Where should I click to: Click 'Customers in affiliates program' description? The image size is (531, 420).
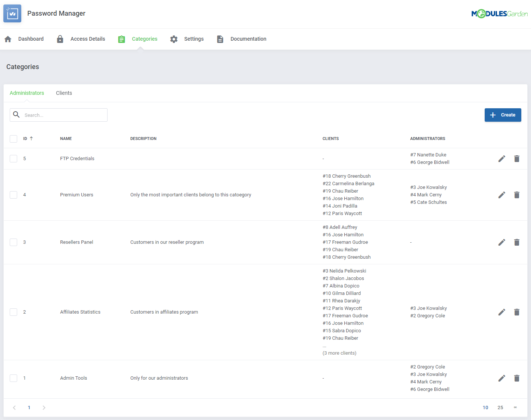[x=164, y=312]
